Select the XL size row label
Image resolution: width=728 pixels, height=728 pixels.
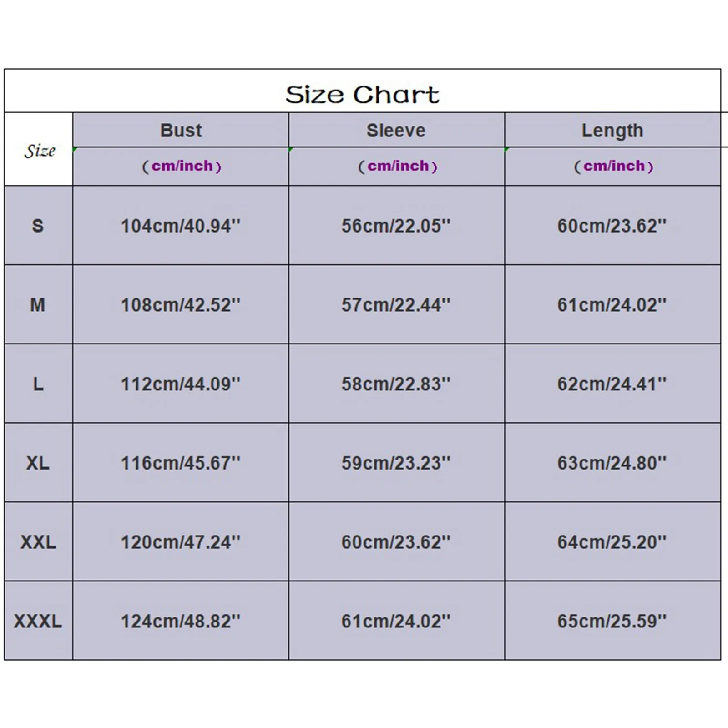pyautogui.click(x=38, y=463)
